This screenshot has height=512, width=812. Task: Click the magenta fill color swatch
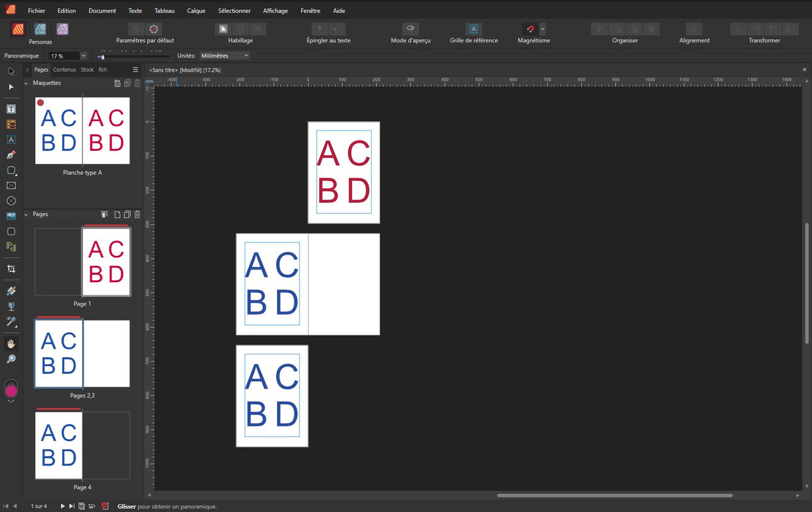pyautogui.click(x=11, y=391)
